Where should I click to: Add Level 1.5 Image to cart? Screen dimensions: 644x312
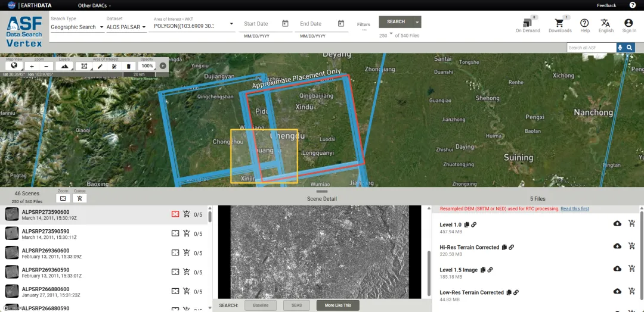click(631, 269)
